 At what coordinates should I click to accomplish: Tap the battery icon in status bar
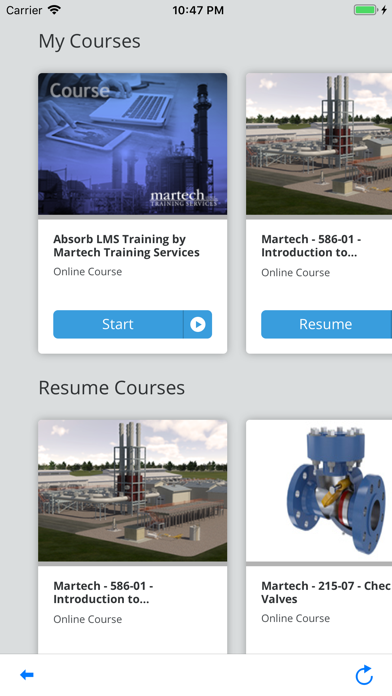pos(365,10)
